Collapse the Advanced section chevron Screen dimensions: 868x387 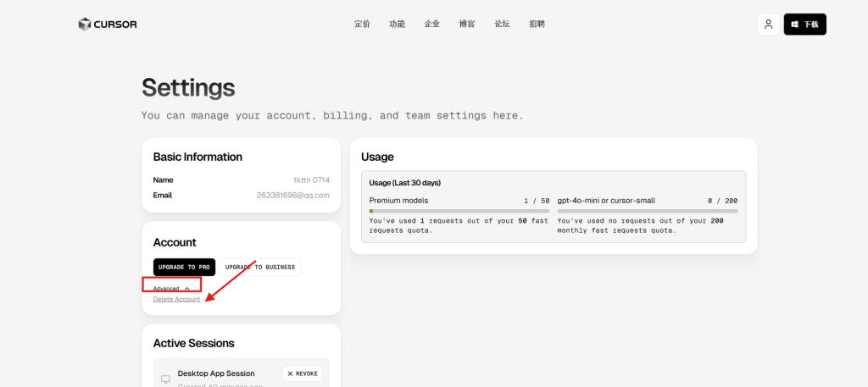187,289
